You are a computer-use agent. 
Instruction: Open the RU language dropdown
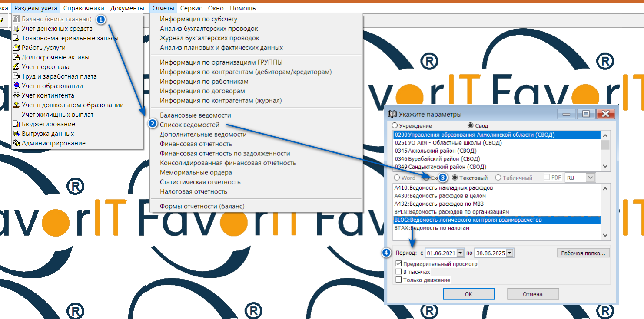tap(590, 178)
